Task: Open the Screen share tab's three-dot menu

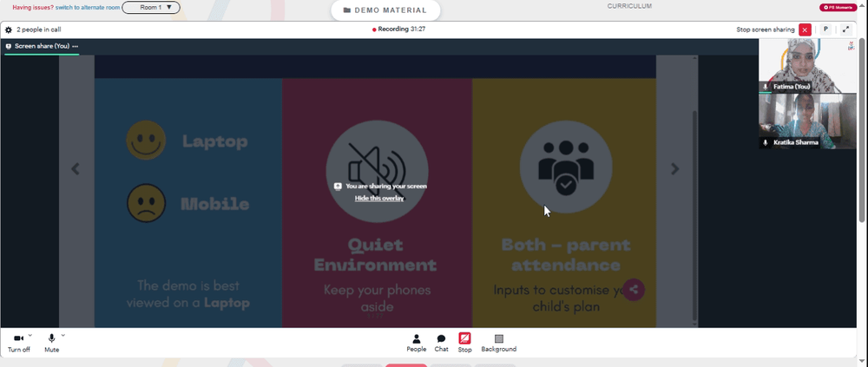Action: point(75,47)
